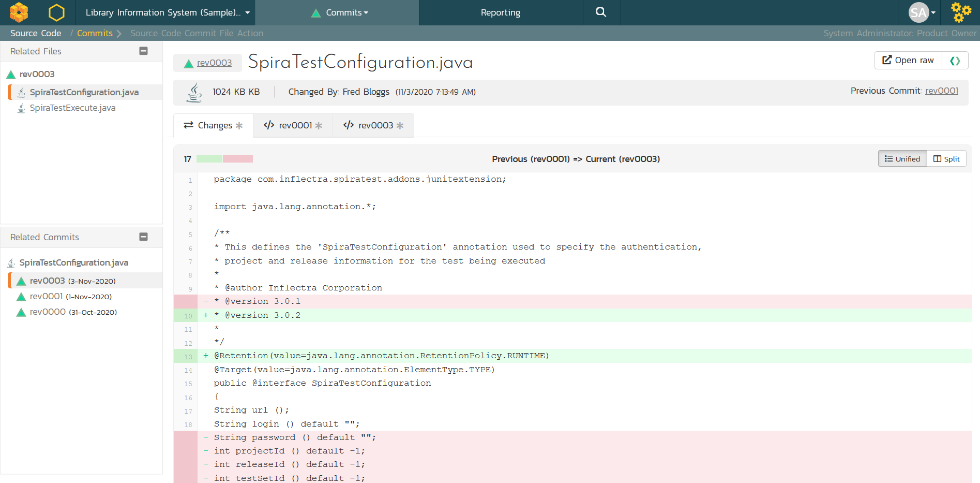This screenshot has height=483, width=980.
Task: Switch diff view to Split mode
Action: click(x=946, y=159)
